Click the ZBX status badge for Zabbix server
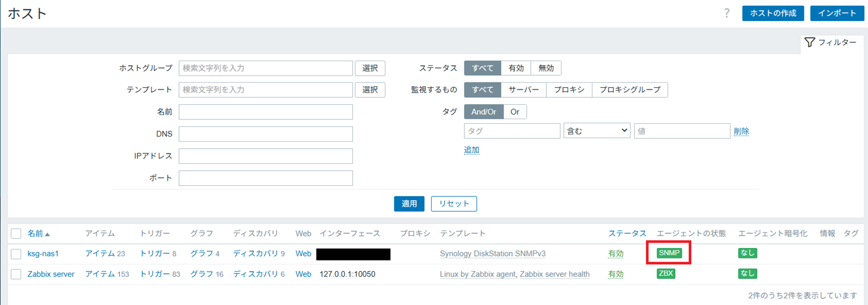Image resolution: width=868 pixels, height=305 pixels. [x=665, y=273]
